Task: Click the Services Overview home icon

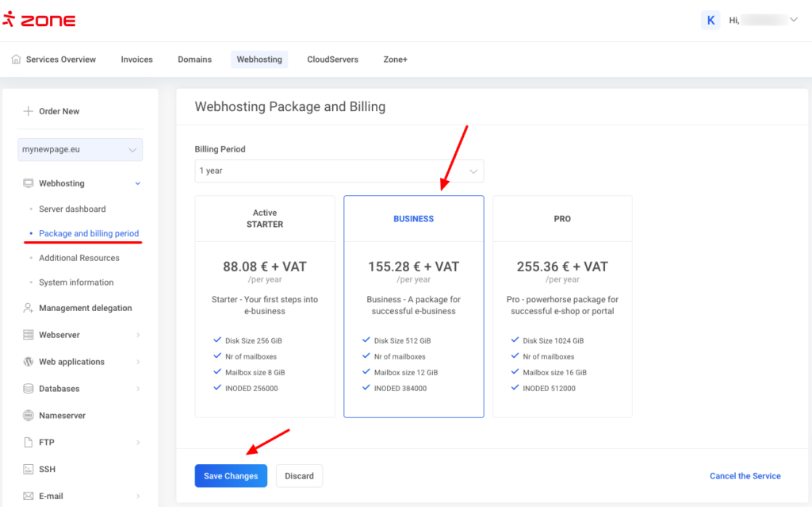Action: click(x=16, y=60)
